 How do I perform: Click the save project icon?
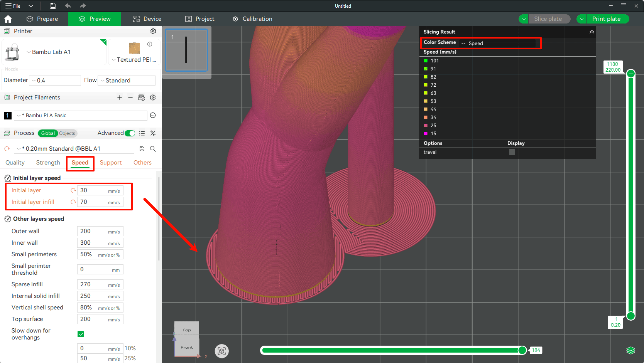tap(53, 6)
